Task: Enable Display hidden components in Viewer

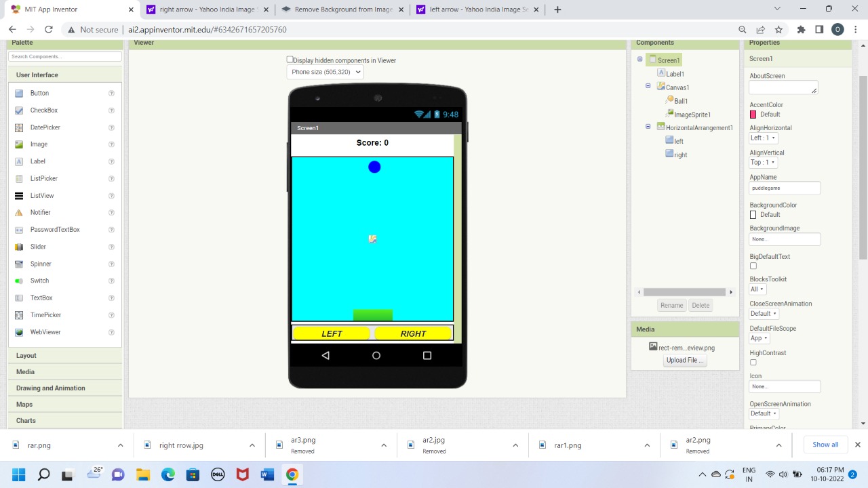Action: (290, 60)
